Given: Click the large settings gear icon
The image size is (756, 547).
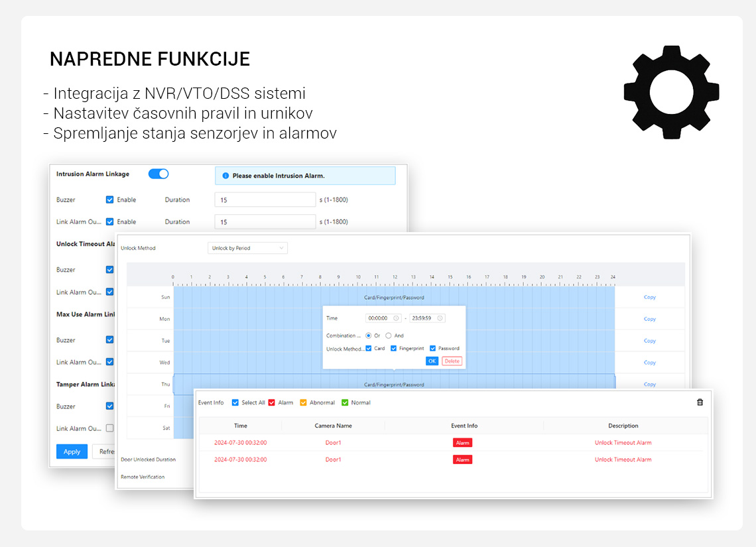Looking at the screenshot, I should (672, 93).
